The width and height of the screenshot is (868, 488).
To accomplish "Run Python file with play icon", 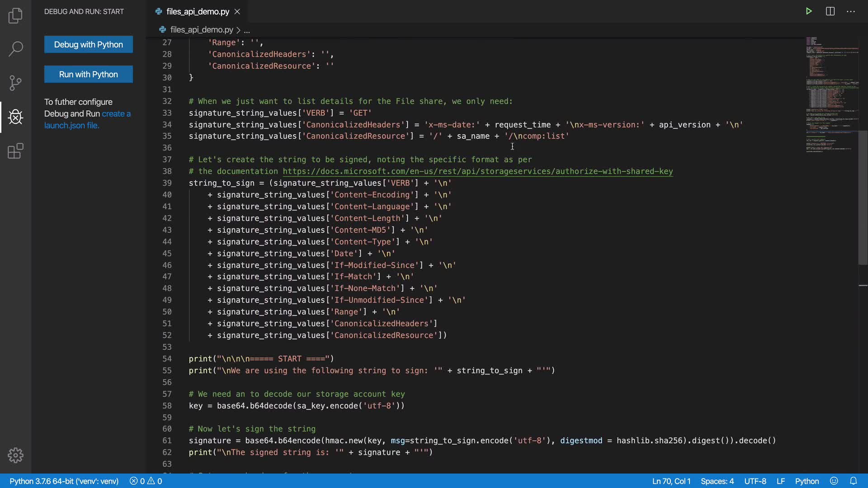I will tap(809, 11).
